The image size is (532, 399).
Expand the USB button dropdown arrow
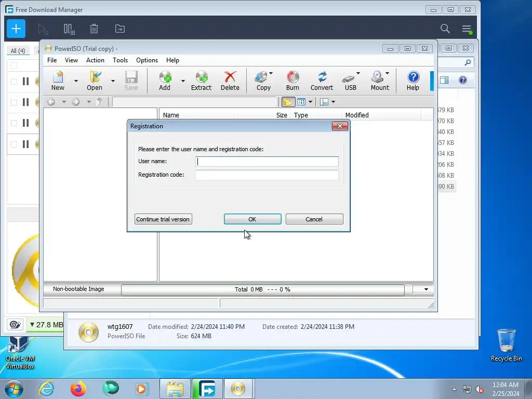[358, 73]
